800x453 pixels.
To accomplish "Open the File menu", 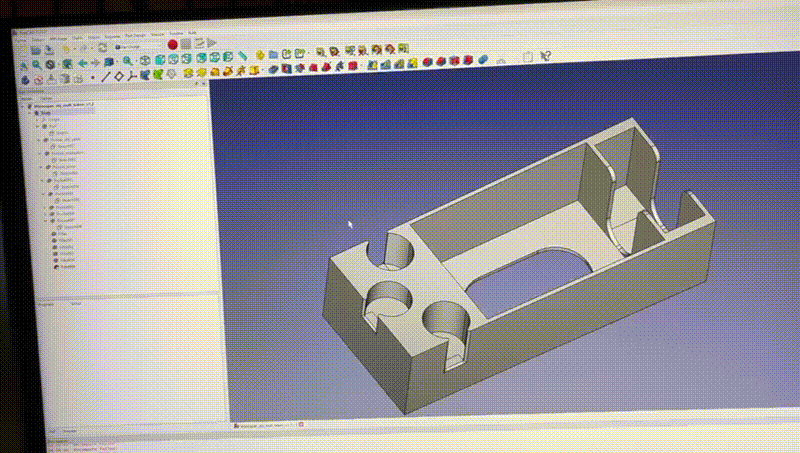I will pyautogui.click(x=23, y=39).
